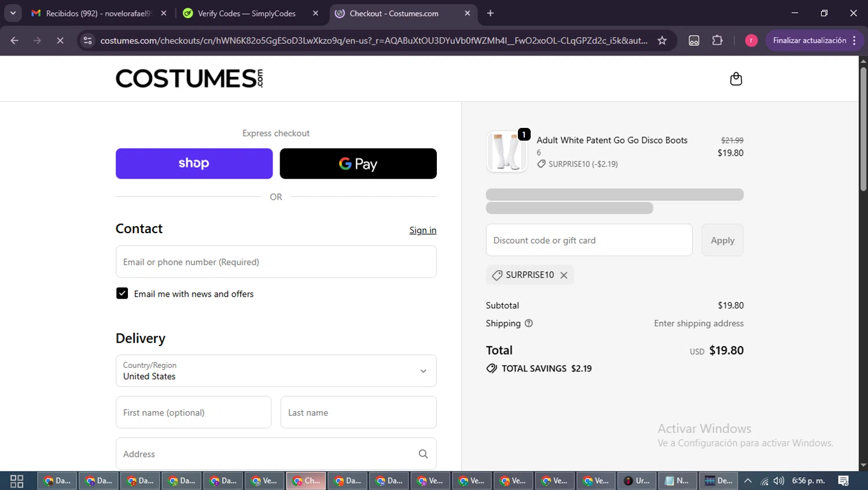The width and height of the screenshot is (868, 490).
Task: Click the TOTAL SAVINGS $2.19 text
Action: [x=546, y=369]
